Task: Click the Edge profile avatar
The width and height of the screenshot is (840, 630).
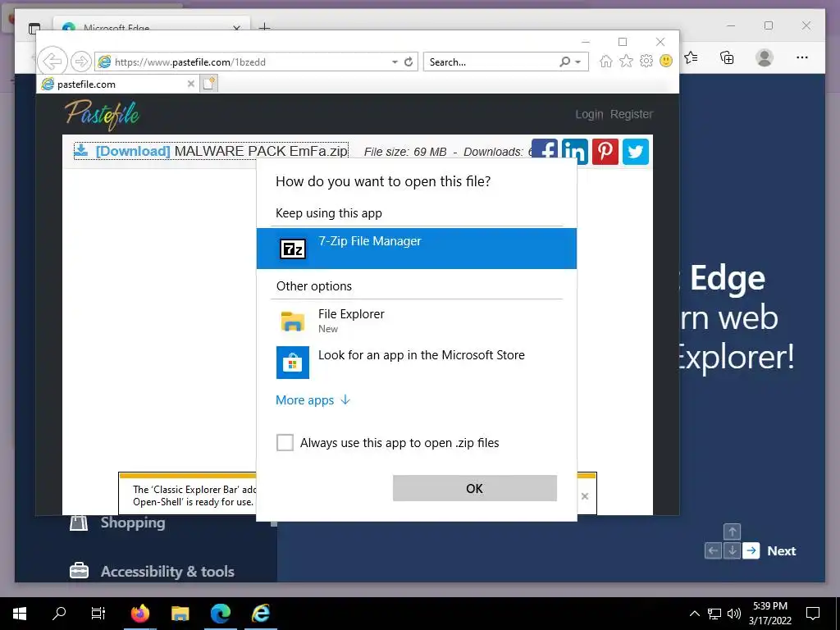Action: [x=765, y=57]
